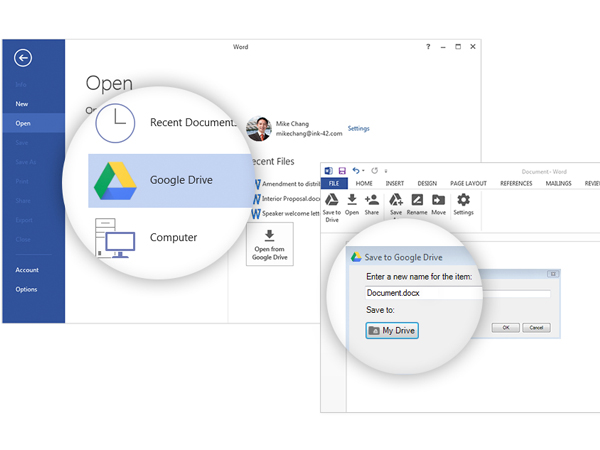This screenshot has height=450, width=600.
Task: Open Speaker welcome letter recent file
Action: [287, 214]
